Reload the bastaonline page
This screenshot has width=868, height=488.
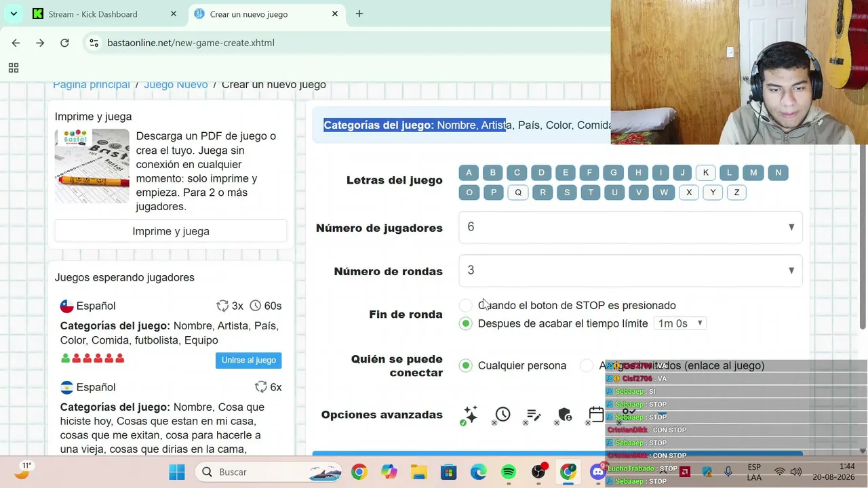(64, 43)
